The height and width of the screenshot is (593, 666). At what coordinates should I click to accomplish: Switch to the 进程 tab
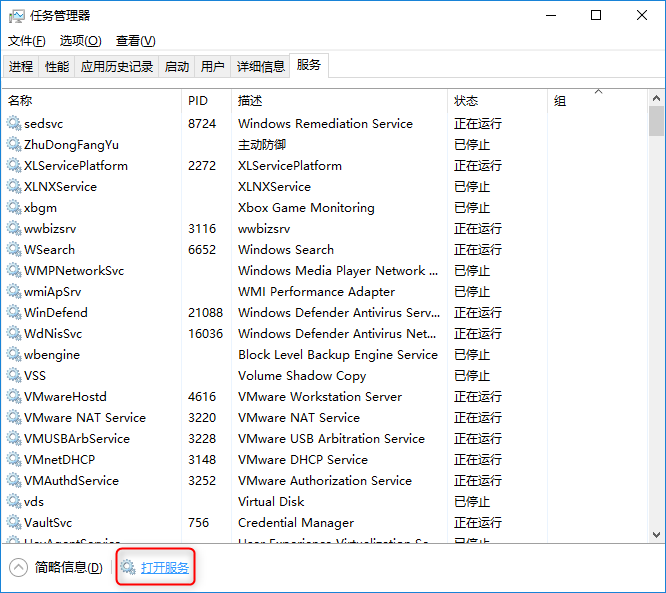click(x=21, y=66)
